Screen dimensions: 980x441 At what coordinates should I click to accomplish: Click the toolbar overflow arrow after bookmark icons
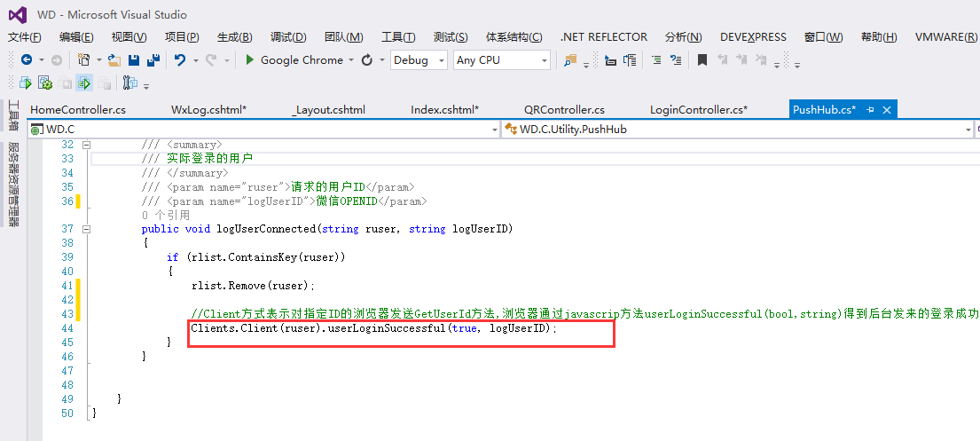(777, 64)
